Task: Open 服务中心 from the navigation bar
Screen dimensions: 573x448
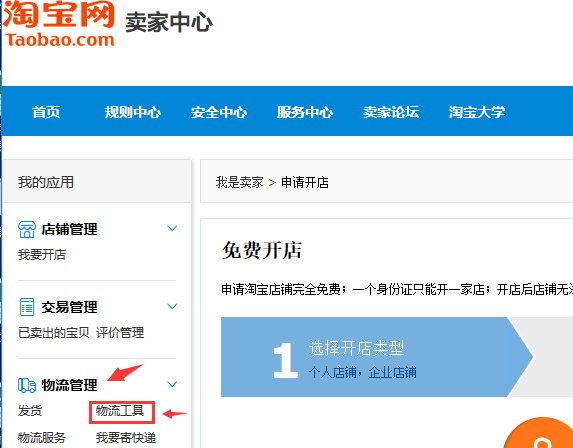Action: pyautogui.click(x=305, y=112)
